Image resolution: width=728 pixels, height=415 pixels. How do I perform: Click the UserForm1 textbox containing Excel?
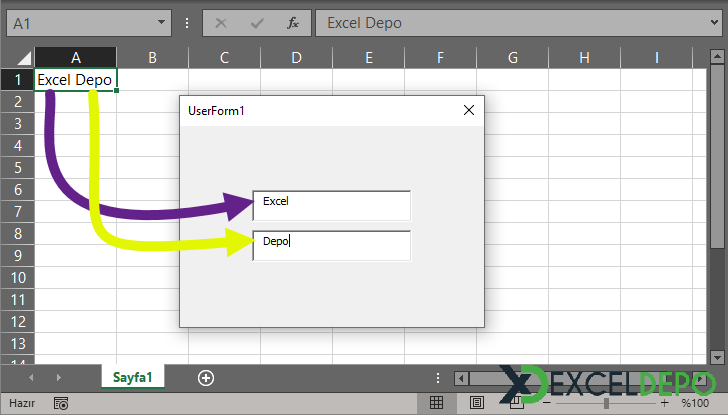[x=332, y=206]
